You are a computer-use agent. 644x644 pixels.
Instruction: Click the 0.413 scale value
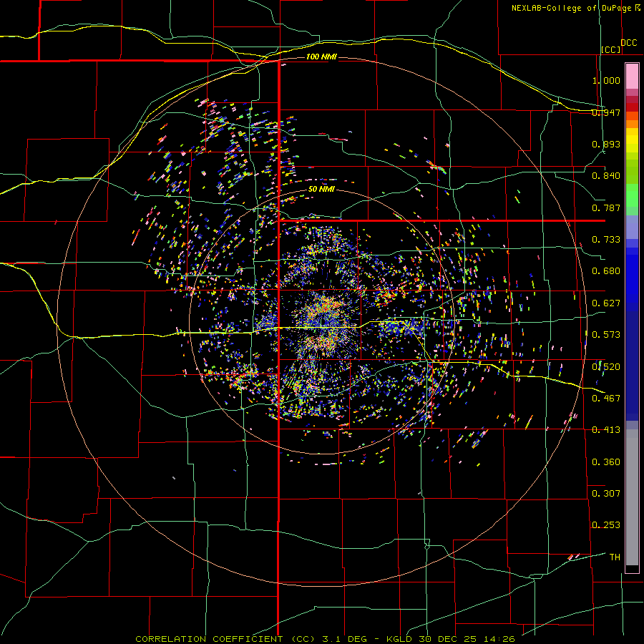[x=606, y=430]
